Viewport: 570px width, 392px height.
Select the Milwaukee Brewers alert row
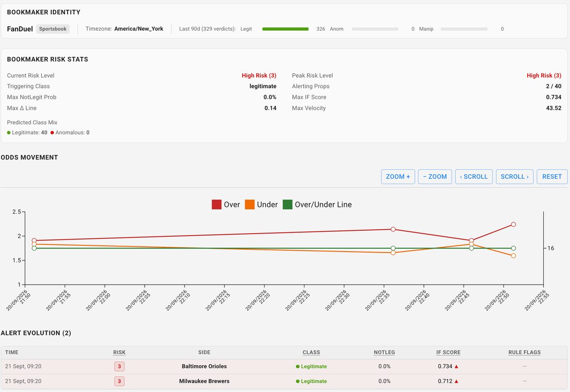[284, 381]
